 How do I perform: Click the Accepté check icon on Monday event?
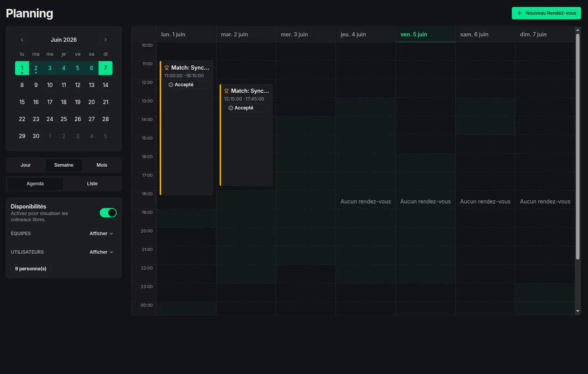(171, 85)
